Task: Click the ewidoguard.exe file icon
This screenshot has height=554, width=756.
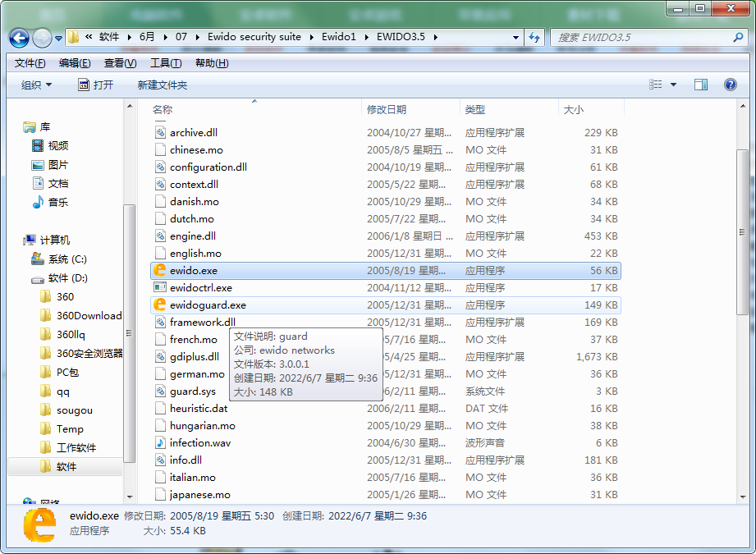Action: [159, 304]
